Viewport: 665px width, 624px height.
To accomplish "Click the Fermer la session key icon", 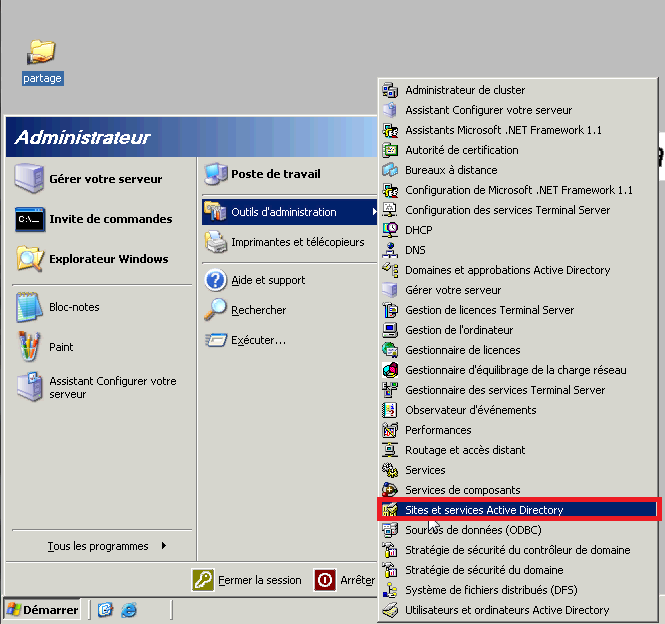I will click(203, 580).
